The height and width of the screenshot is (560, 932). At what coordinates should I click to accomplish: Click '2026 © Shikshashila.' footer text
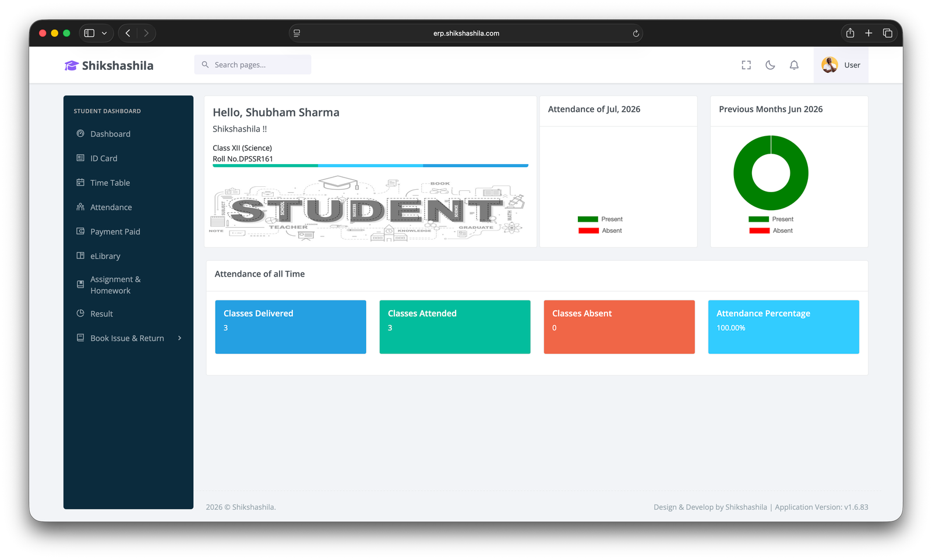click(x=241, y=508)
